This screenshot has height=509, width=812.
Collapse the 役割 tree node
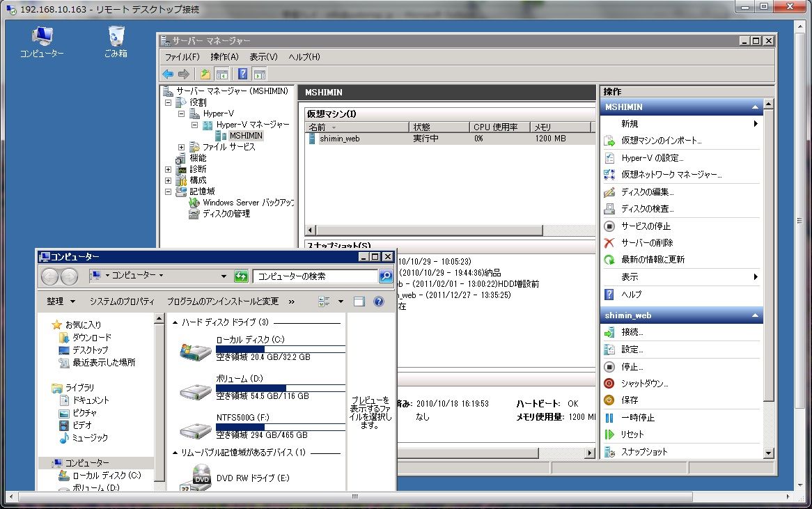coord(169,102)
